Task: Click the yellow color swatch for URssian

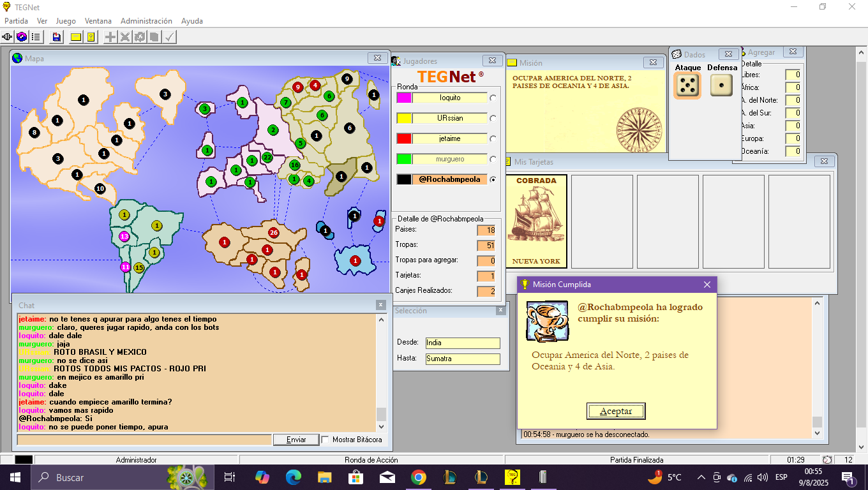Action: (x=404, y=118)
